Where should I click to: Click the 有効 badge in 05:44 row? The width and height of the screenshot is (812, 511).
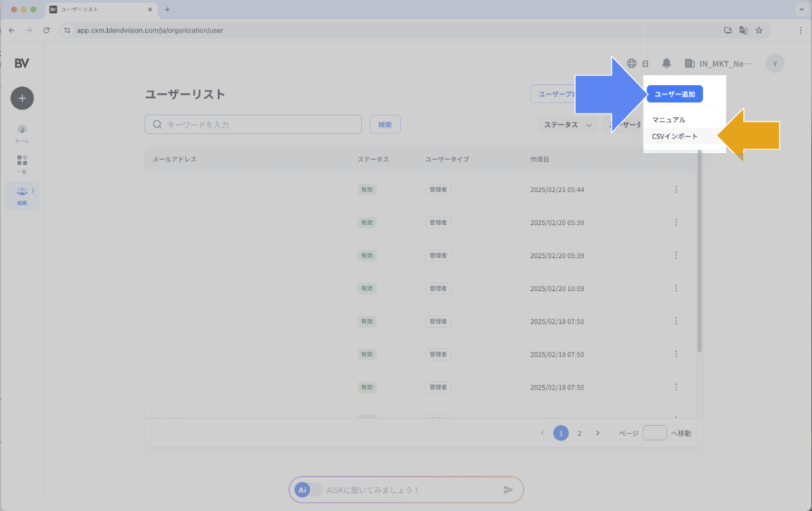367,189
